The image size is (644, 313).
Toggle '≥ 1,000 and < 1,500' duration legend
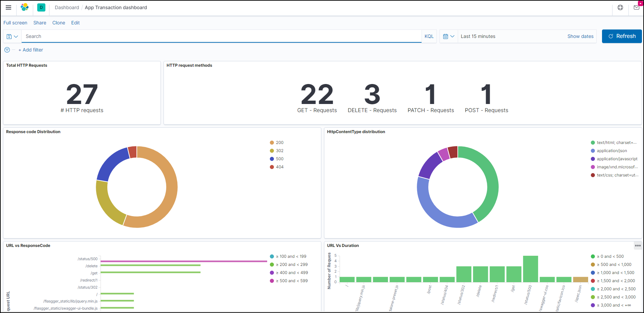click(613, 273)
